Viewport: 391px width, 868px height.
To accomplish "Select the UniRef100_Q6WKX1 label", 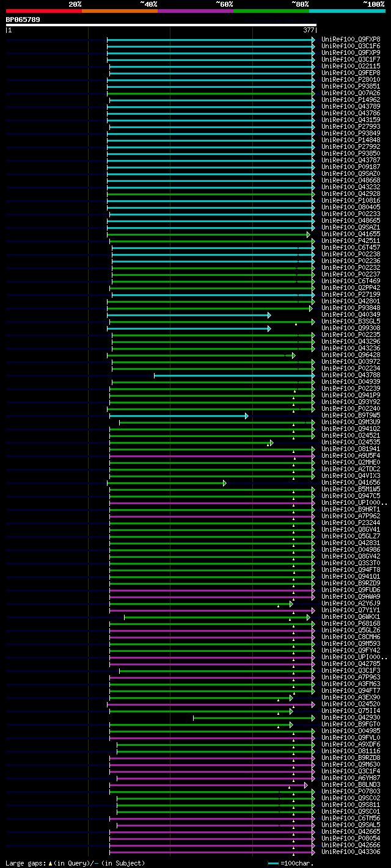I will pos(351,617).
